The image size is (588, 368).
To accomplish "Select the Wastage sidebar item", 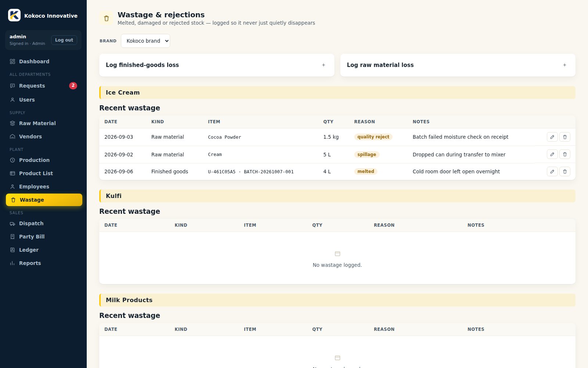I will (x=44, y=200).
